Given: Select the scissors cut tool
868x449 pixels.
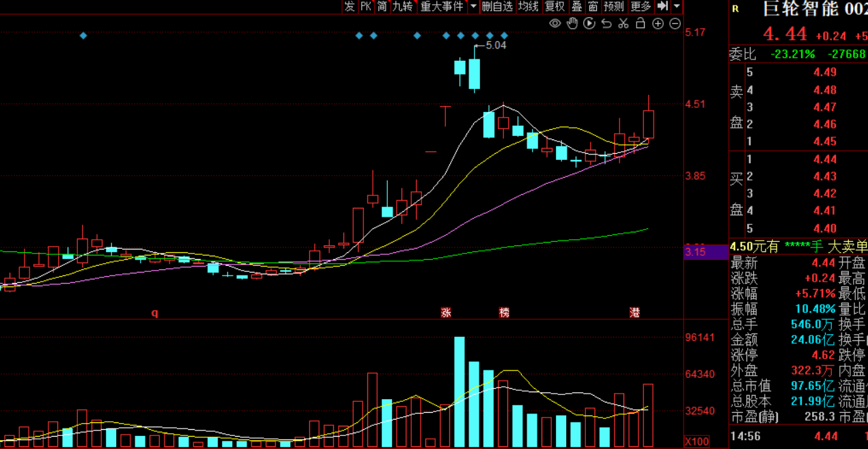Looking at the screenshot, I should click(x=624, y=23).
